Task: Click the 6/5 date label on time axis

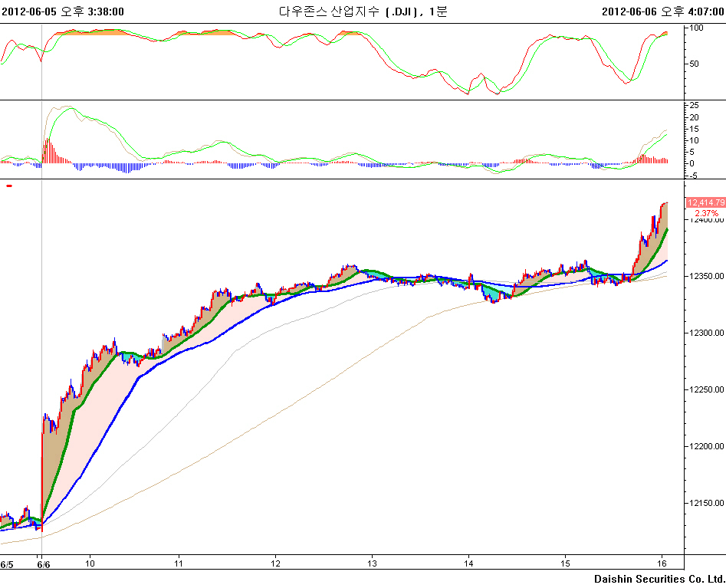Action: 7,564
